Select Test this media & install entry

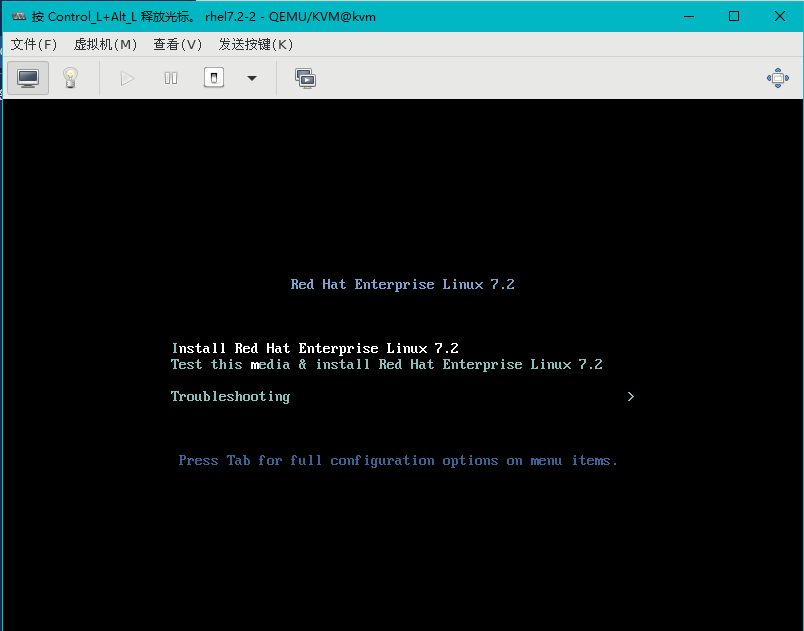387,364
